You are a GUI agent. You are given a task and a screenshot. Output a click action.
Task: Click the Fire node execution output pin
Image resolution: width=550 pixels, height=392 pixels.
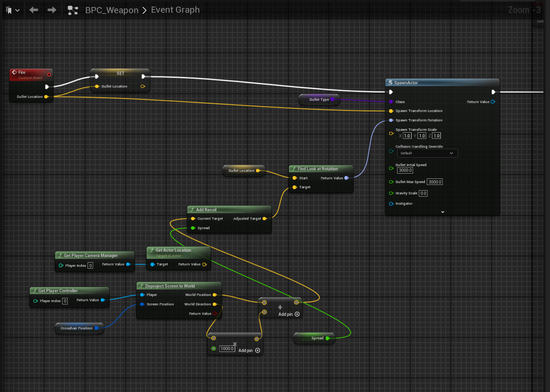point(47,87)
